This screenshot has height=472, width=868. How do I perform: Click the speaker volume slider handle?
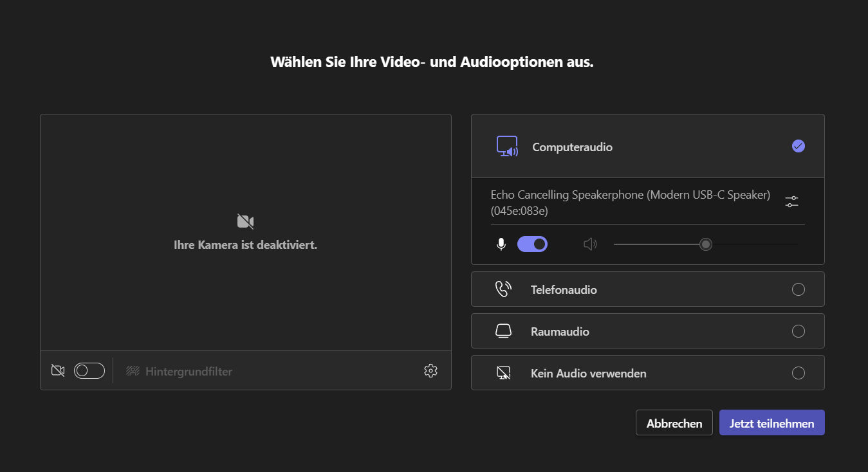point(706,244)
